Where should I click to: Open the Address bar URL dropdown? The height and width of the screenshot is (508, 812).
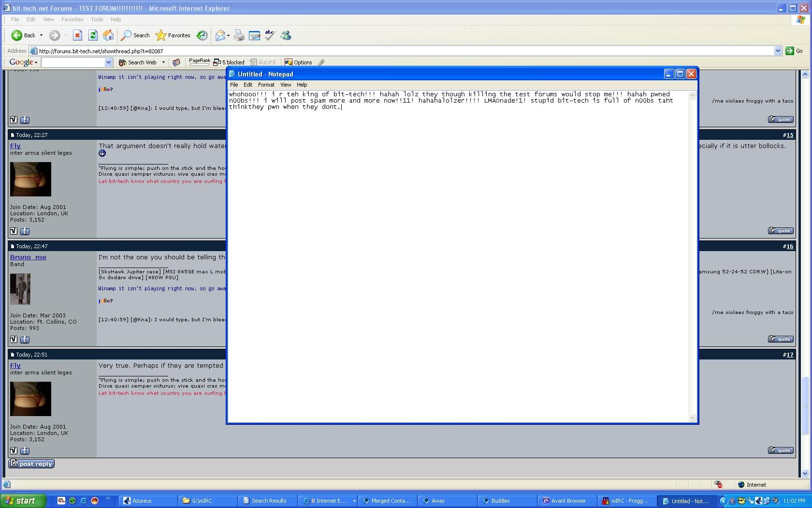coord(778,51)
